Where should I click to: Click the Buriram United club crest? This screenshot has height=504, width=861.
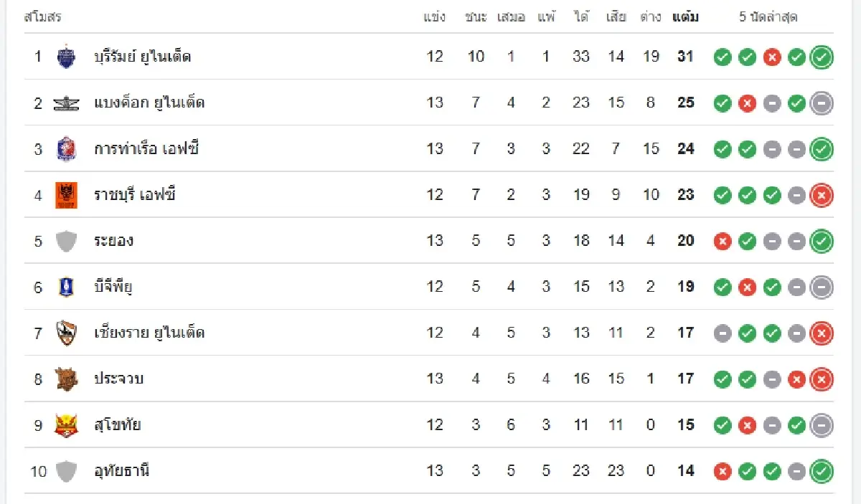66,57
